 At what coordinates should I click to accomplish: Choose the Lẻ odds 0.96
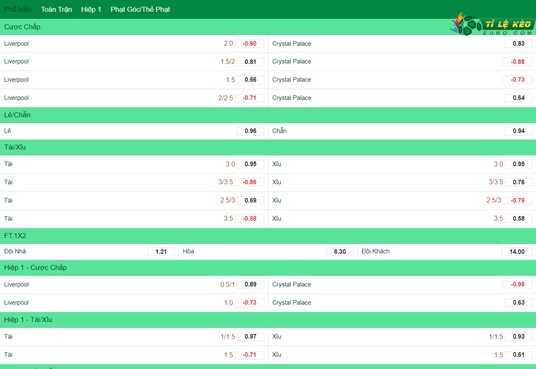[x=250, y=131]
